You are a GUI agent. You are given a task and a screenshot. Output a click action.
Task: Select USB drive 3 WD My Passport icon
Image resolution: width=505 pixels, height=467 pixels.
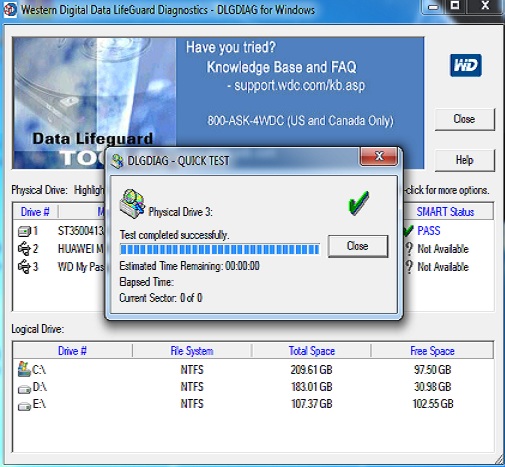pos(24,267)
